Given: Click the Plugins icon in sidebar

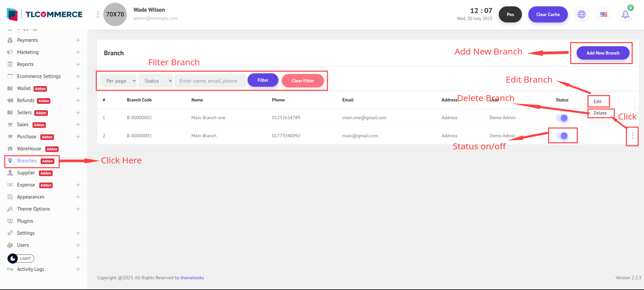Looking at the screenshot, I should click(x=10, y=221).
